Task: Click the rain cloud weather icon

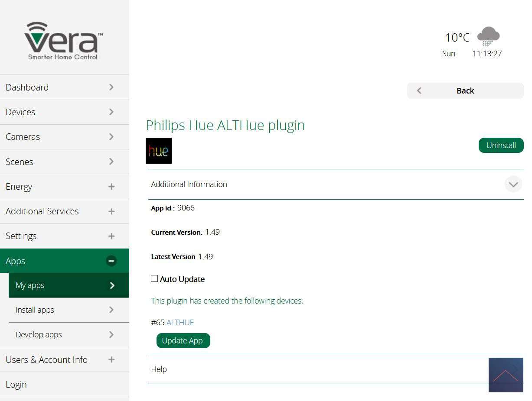Action: point(488,36)
